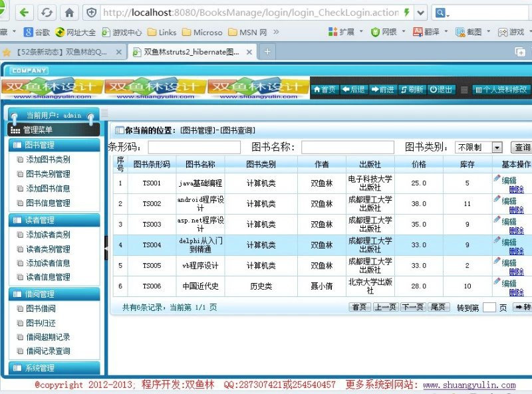Open the 网址大全 bookmark
This screenshot has height=394, width=532.
(x=75, y=32)
